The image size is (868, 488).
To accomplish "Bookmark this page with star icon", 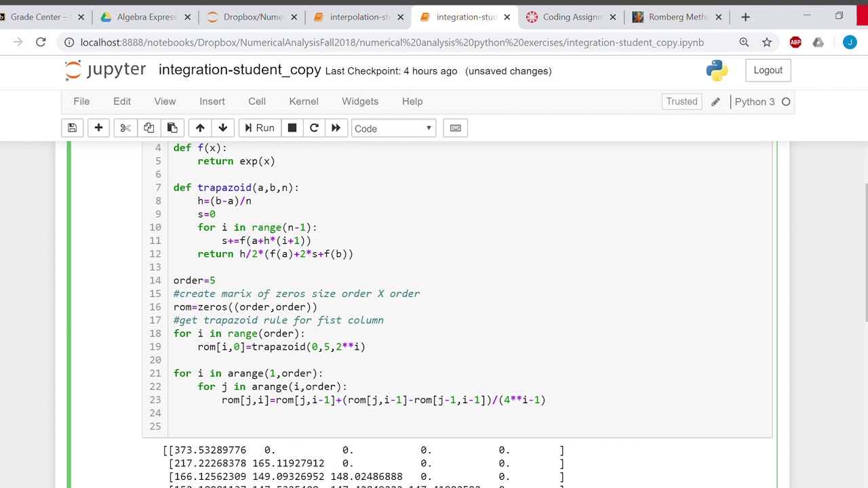I will 767,42.
